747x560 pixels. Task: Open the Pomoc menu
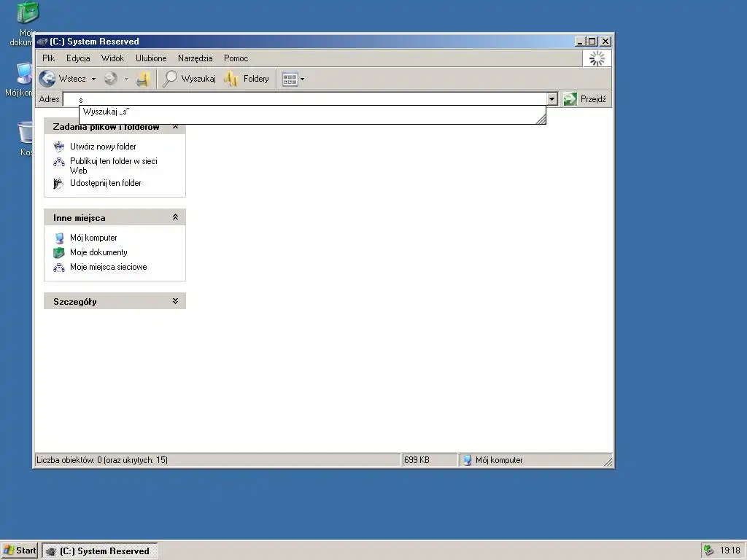(x=236, y=58)
